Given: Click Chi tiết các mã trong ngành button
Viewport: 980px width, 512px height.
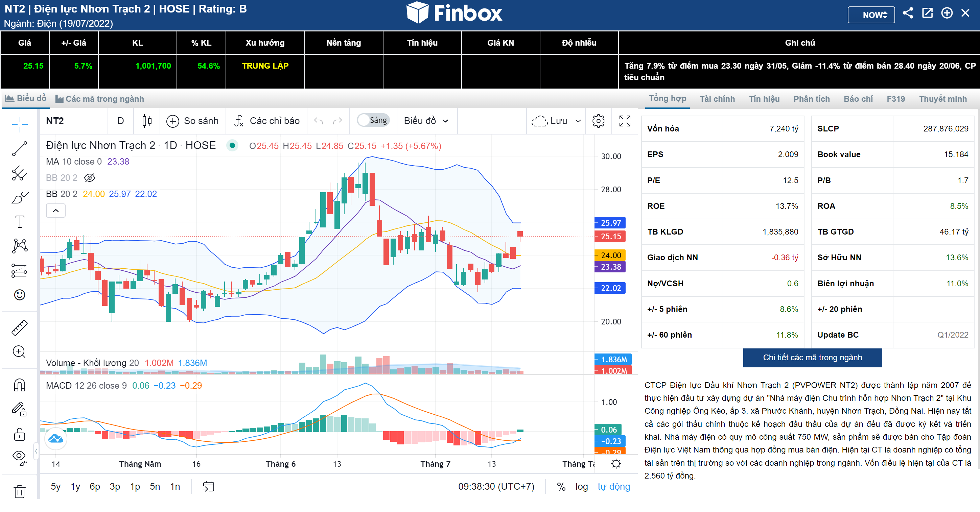Looking at the screenshot, I should point(812,357).
